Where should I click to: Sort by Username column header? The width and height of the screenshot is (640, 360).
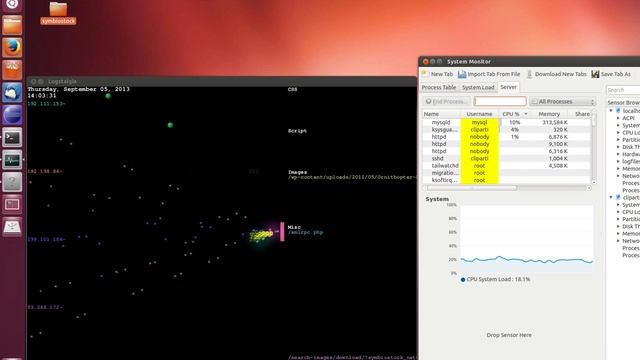pyautogui.click(x=480, y=114)
